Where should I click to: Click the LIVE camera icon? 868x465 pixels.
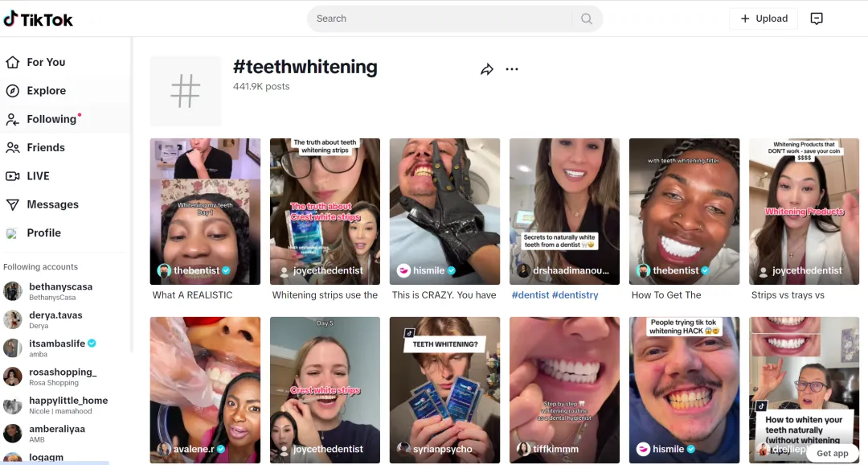click(x=13, y=176)
